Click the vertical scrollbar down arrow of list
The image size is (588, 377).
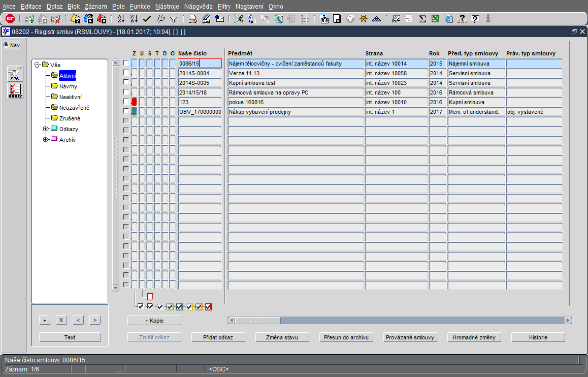(x=115, y=288)
